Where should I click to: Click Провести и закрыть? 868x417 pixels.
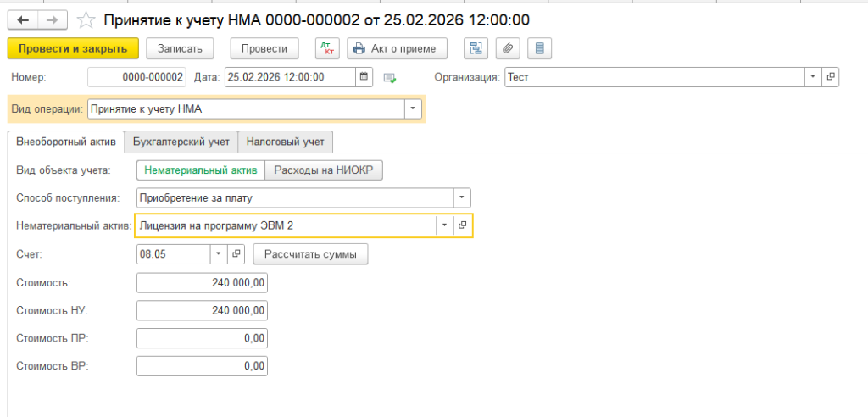(x=72, y=48)
